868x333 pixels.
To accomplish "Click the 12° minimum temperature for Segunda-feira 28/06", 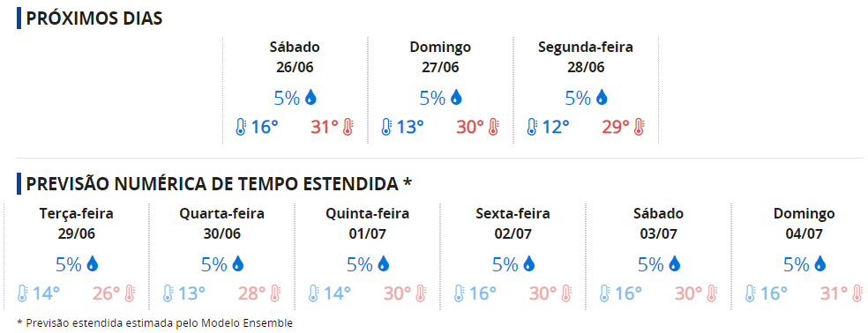I will coord(556,127).
